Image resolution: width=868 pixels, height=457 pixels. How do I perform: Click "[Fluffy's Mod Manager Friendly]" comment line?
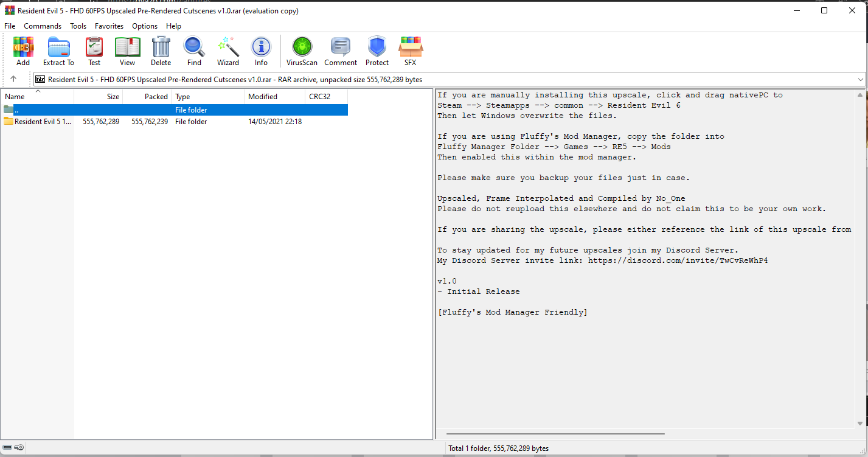pyautogui.click(x=512, y=312)
